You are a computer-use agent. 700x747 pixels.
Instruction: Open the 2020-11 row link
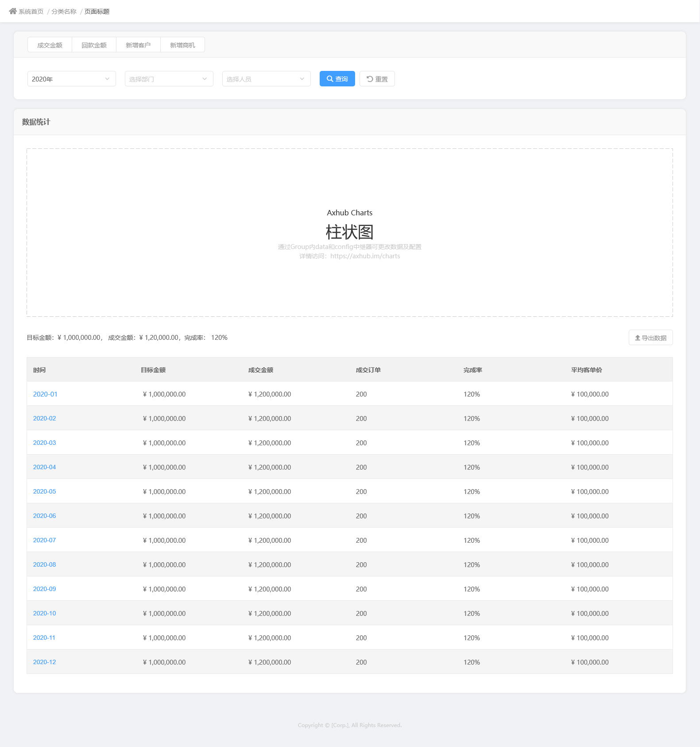pos(44,638)
